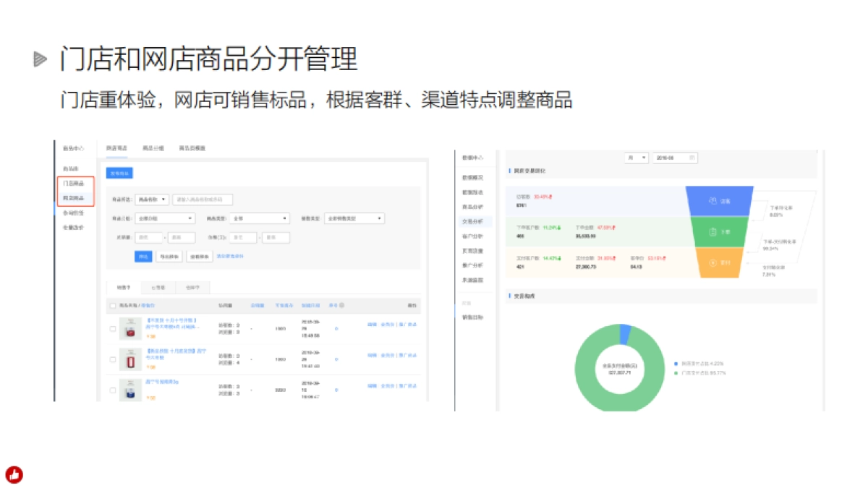This screenshot has height=488, width=868.
Task: Click the orange funnel stage payment icon
Action: point(712,262)
